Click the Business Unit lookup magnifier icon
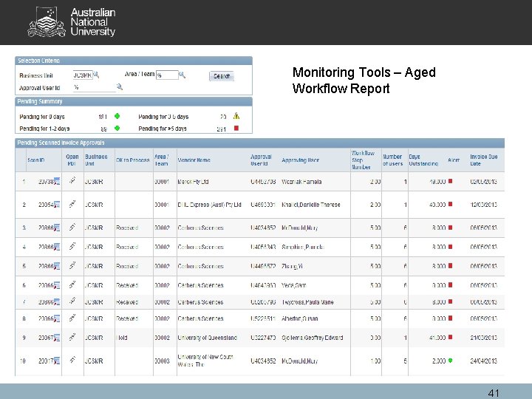 [x=96, y=75]
